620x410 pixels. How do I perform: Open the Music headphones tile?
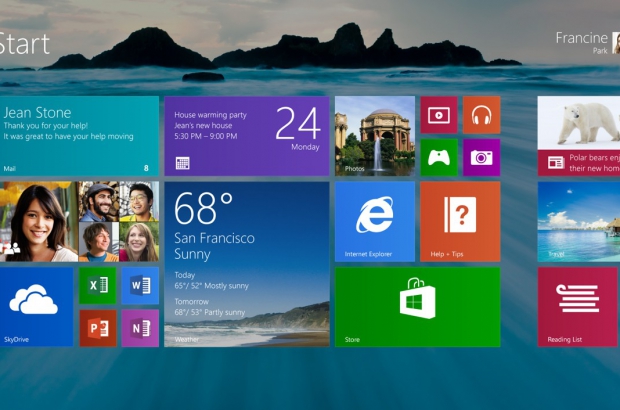point(481,115)
